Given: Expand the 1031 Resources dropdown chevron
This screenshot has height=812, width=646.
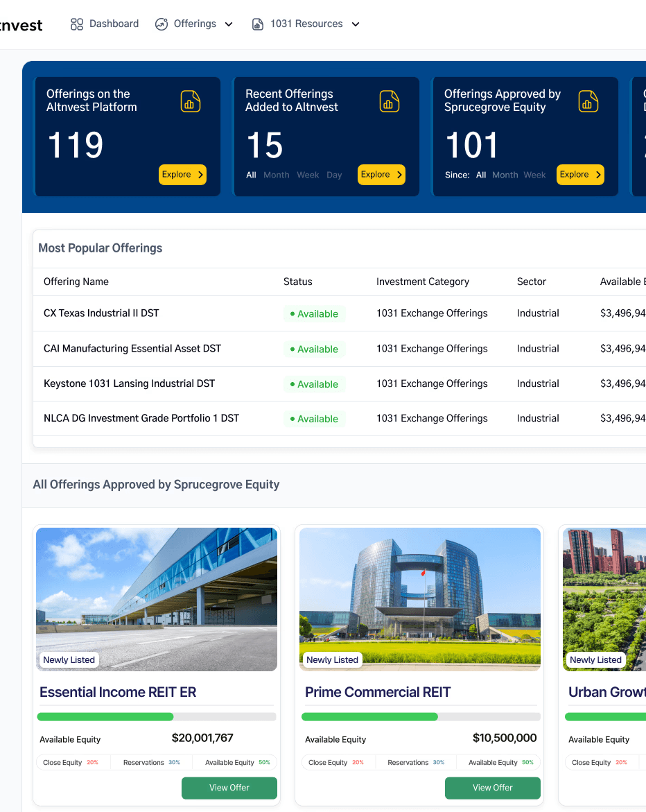Looking at the screenshot, I should (356, 24).
